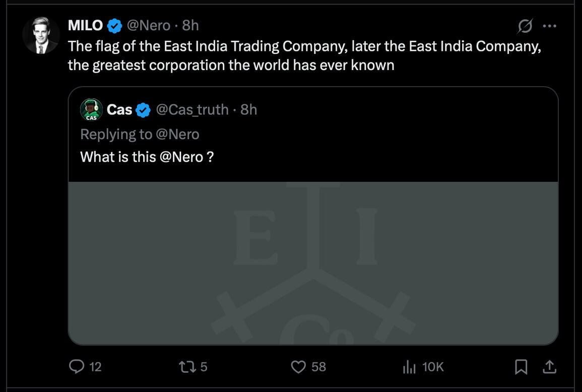Open the @Nero handle in header
582x392 pixels.
[x=148, y=25]
